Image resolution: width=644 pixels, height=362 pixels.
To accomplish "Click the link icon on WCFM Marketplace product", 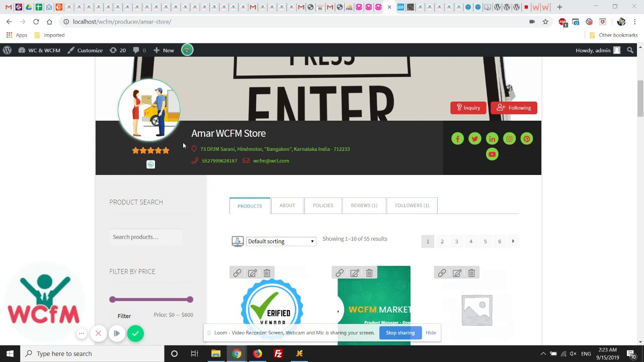I will pos(340,273).
